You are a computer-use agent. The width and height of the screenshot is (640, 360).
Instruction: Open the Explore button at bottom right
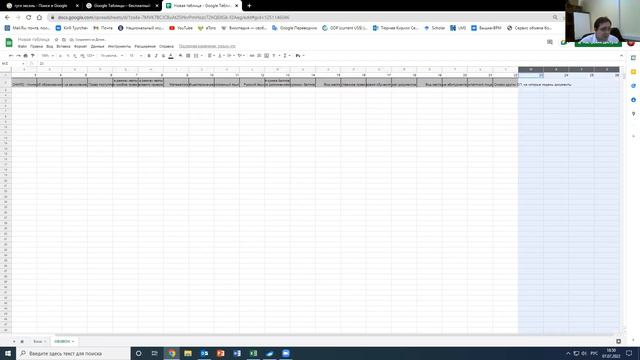click(618, 341)
